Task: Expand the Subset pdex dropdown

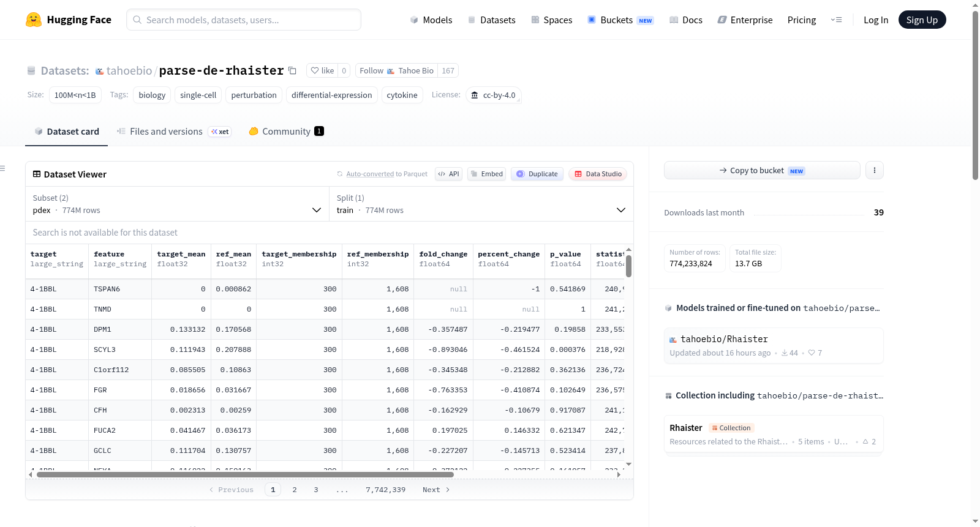Action: pos(178,204)
